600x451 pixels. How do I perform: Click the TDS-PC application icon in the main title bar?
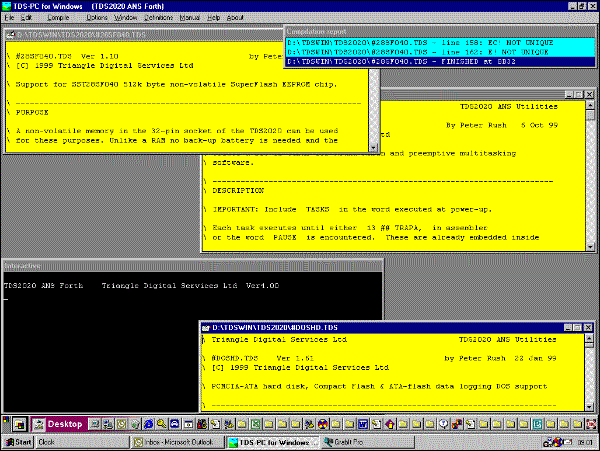[7, 6]
